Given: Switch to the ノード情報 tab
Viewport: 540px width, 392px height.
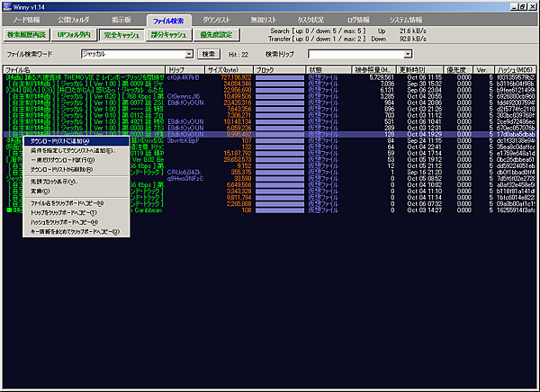Looking at the screenshot, I should pyautogui.click(x=26, y=20).
